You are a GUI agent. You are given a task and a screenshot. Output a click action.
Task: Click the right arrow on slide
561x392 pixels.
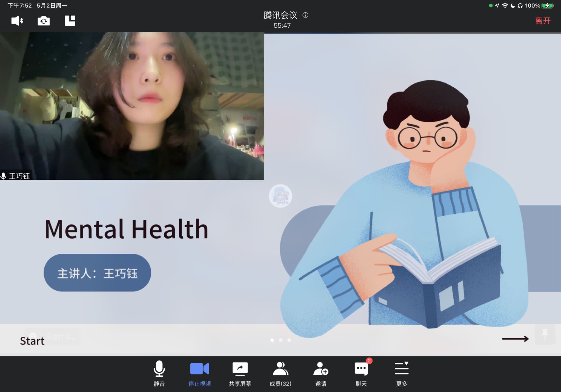(x=515, y=339)
